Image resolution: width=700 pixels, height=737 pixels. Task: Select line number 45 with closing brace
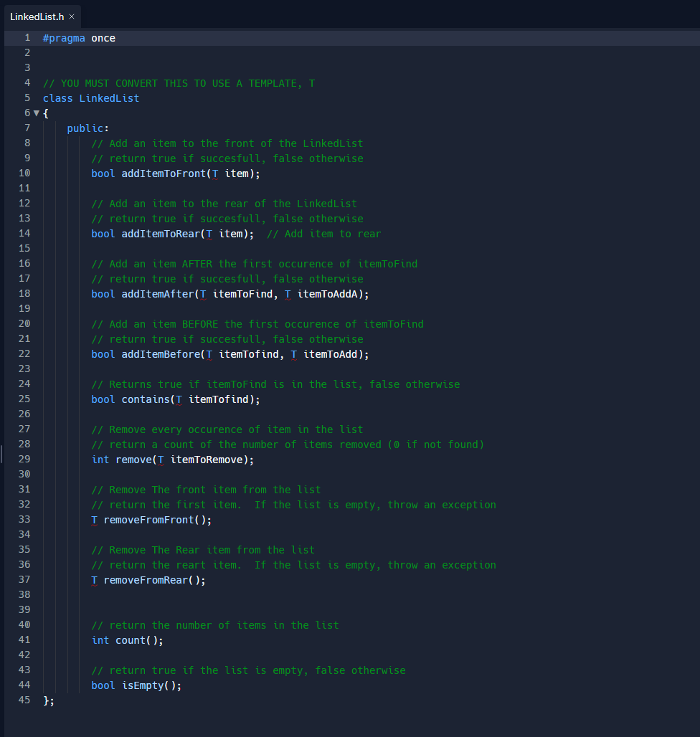point(24,700)
